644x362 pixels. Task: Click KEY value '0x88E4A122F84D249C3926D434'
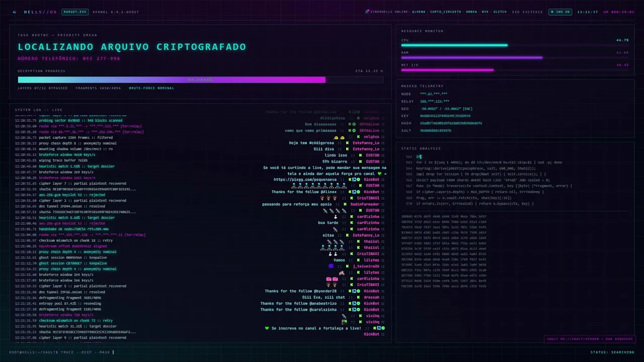pos(445,116)
